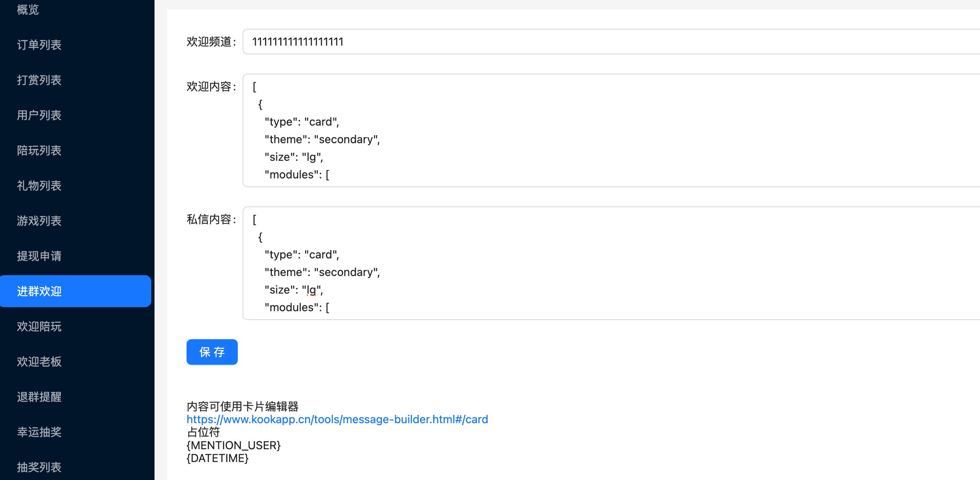Image resolution: width=980 pixels, height=480 pixels.
Task: Click inside the 私信内容 JSON textarea
Action: 600,263
